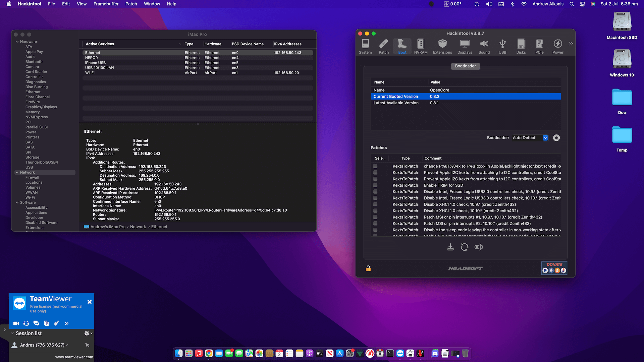Open the Edit menu

[66, 4]
